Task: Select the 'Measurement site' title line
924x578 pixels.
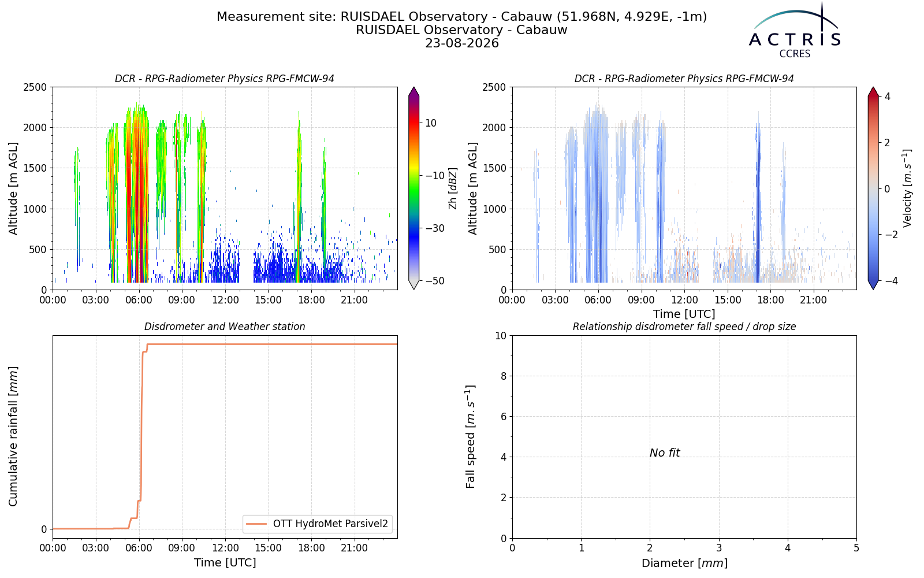Action: coord(462,17)
